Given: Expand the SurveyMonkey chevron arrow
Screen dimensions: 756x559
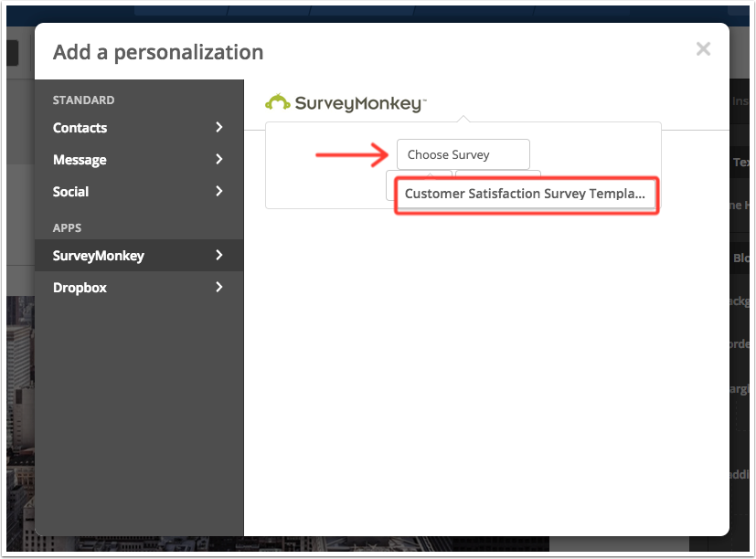Looking at the screenshot, I should point(218,255).
